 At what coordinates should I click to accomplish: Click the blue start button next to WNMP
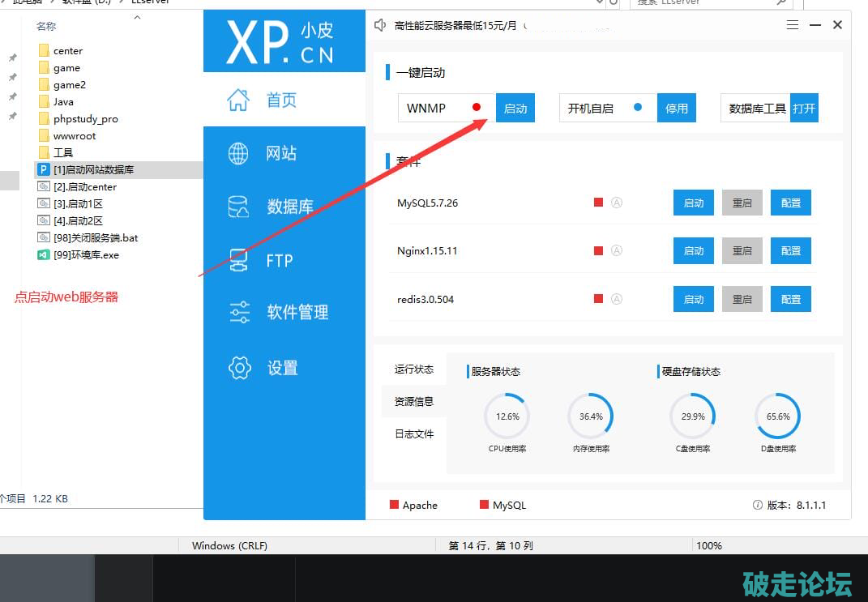coord(515,108)
